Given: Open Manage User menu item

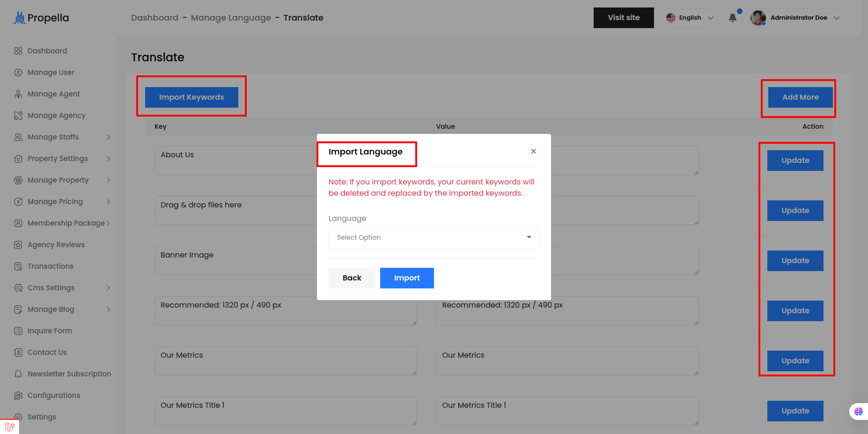Looking at the screenshot, I should 51,73.
